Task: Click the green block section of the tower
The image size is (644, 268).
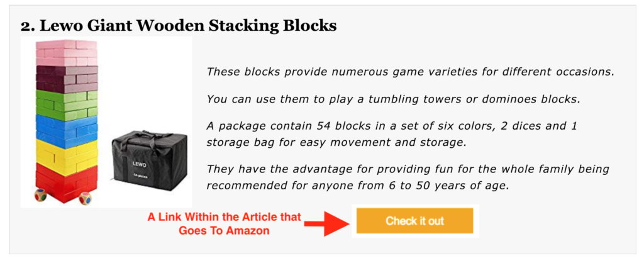Action: click(x=67, y=104)
